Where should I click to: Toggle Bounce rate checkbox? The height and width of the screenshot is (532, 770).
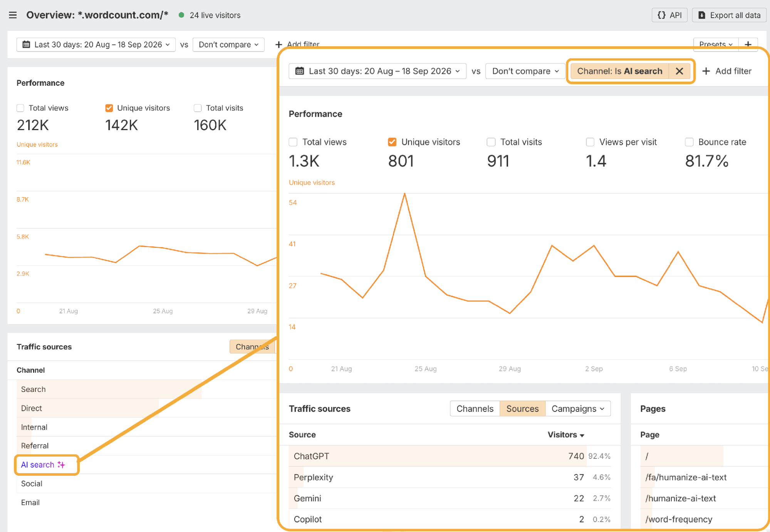pos(689,142)
